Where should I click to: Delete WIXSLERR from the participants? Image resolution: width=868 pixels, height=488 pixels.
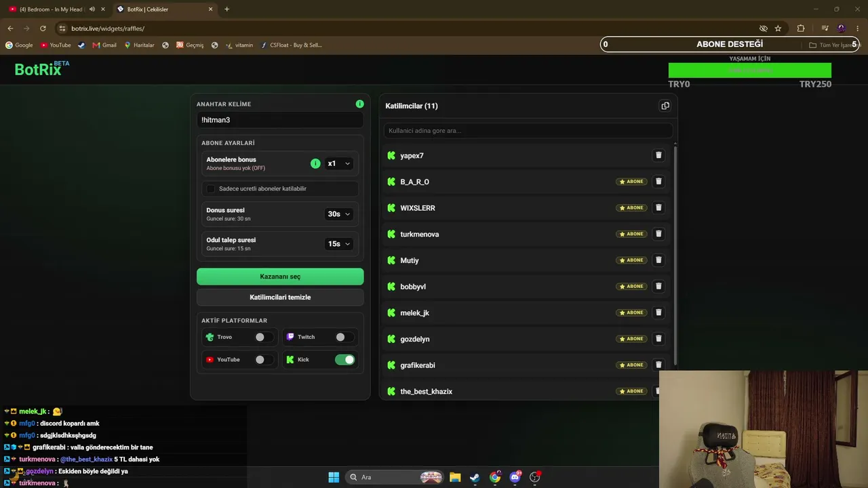(658, 207)
